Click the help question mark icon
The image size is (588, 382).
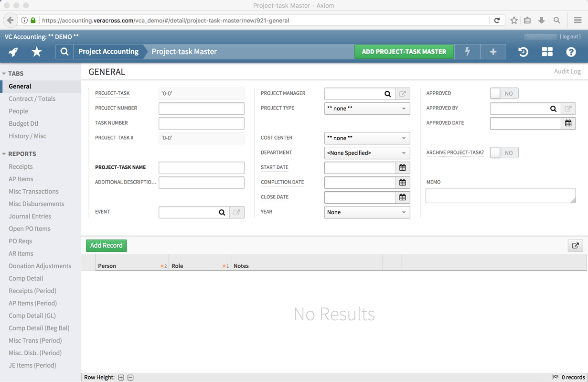(x=571, y=52)
